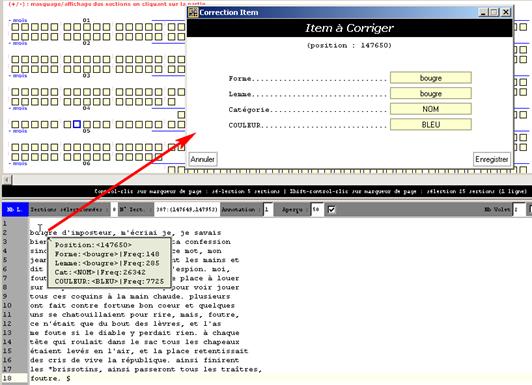This screenshot has height=385, width=532.
Task: Collapse the '- mois' section above 06
Action: [x=18, y=163]
